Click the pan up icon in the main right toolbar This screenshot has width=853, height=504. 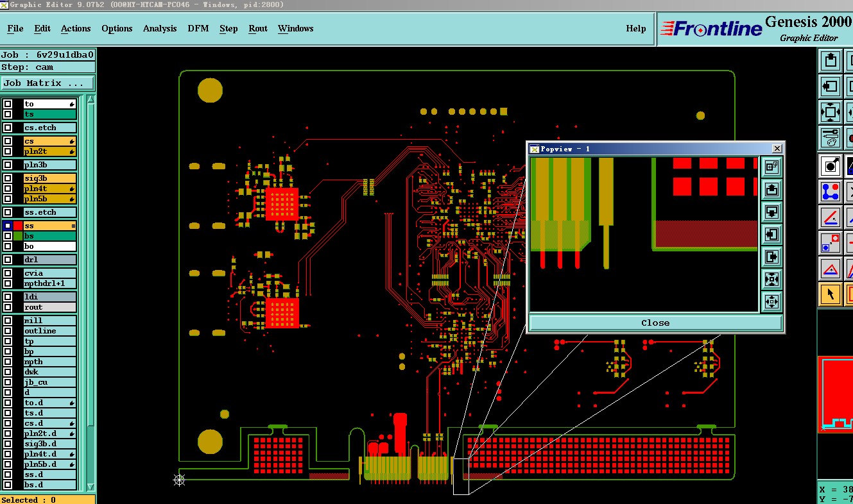pyautogui.click(x=831, y=62)
